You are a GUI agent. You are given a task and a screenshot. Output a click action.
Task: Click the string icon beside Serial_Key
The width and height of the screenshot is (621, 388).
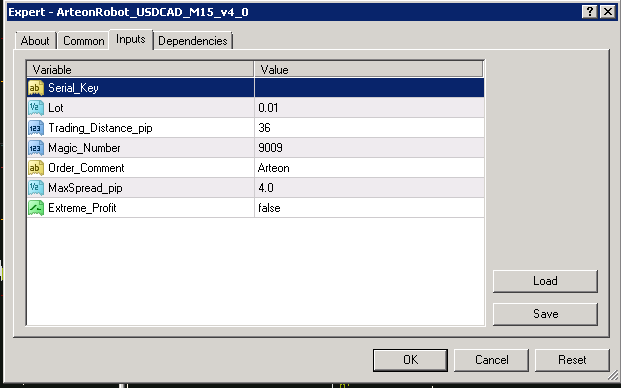point(36,88)
